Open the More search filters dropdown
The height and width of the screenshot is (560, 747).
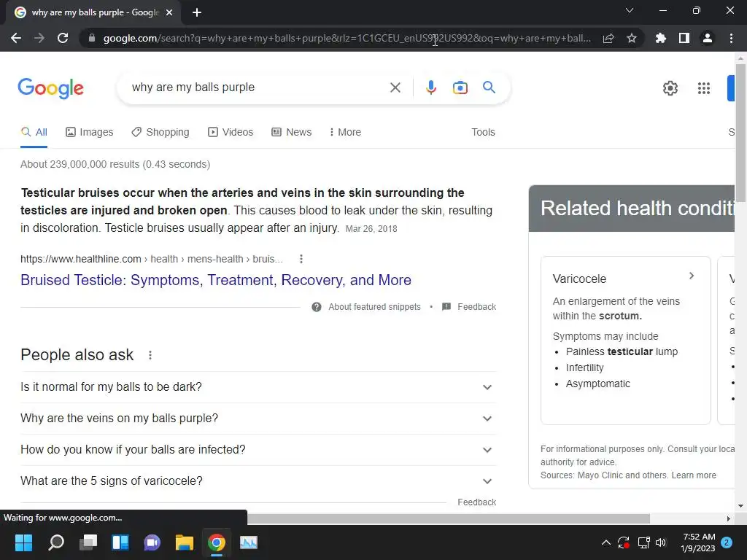345,133
